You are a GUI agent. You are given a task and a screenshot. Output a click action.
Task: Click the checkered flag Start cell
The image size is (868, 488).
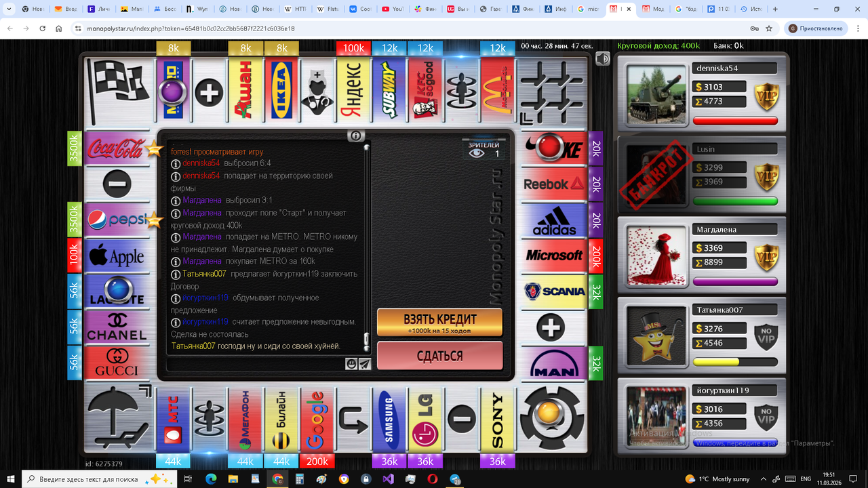[119, 91]
